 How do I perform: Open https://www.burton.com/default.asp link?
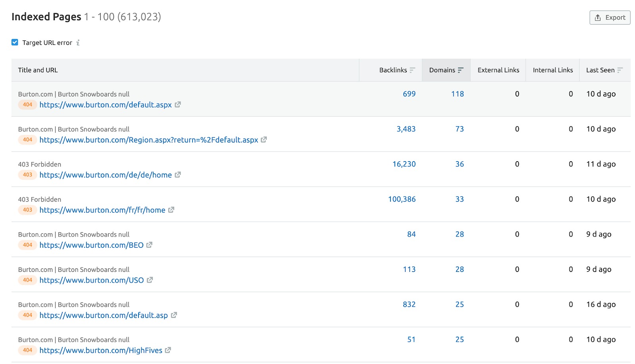[x=104, y=315]
